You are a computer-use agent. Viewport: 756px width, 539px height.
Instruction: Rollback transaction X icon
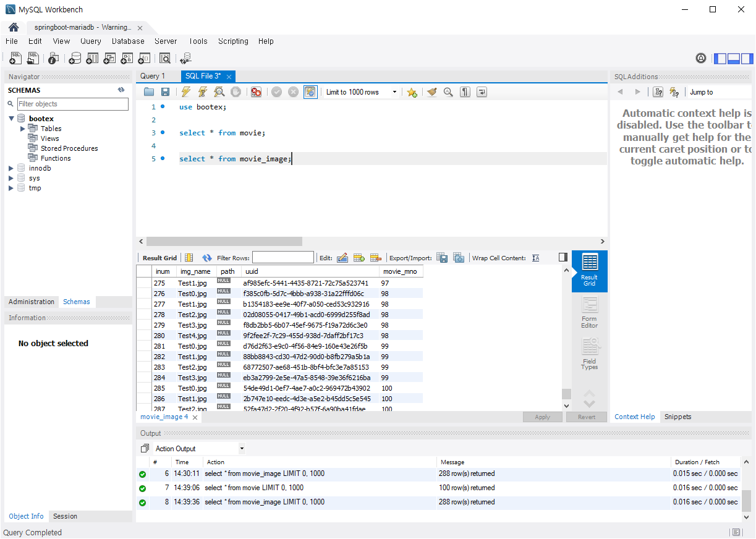click(293, 91)
